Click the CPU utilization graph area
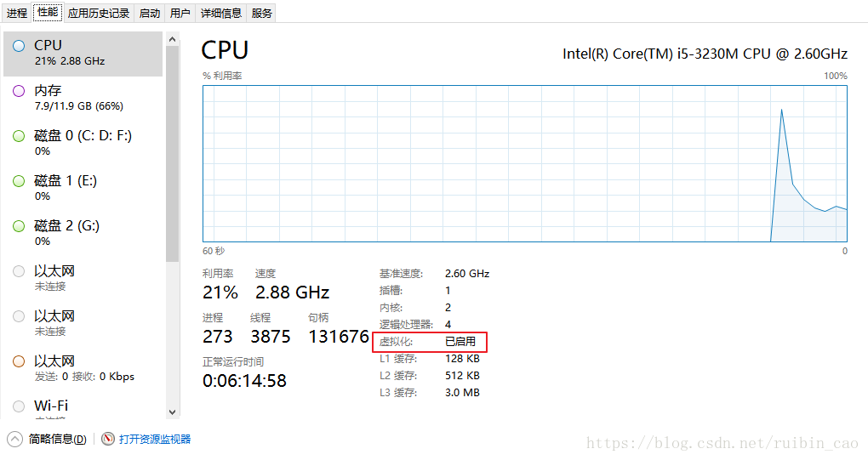 tap(524, 163)
